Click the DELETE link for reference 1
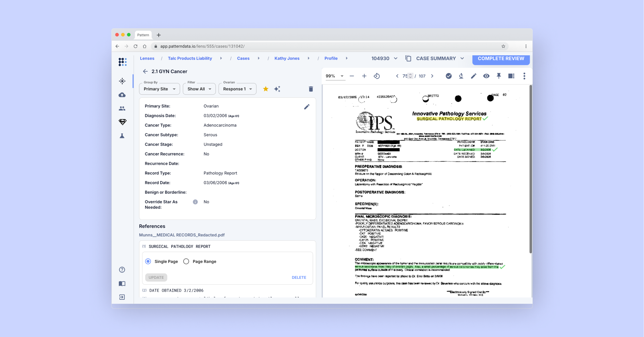The width and height of the screenshot is (644, 337). pyautogui.click(x=299, y=277)
